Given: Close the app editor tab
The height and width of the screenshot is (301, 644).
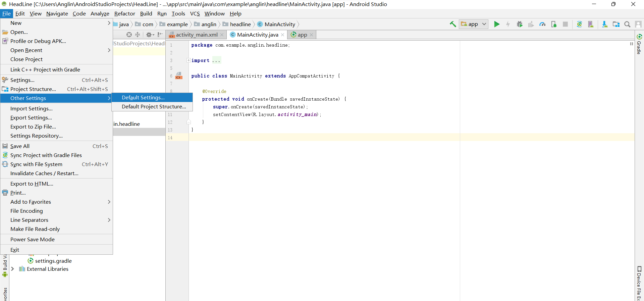Looking at the screenshot, I should pos(311,35).
